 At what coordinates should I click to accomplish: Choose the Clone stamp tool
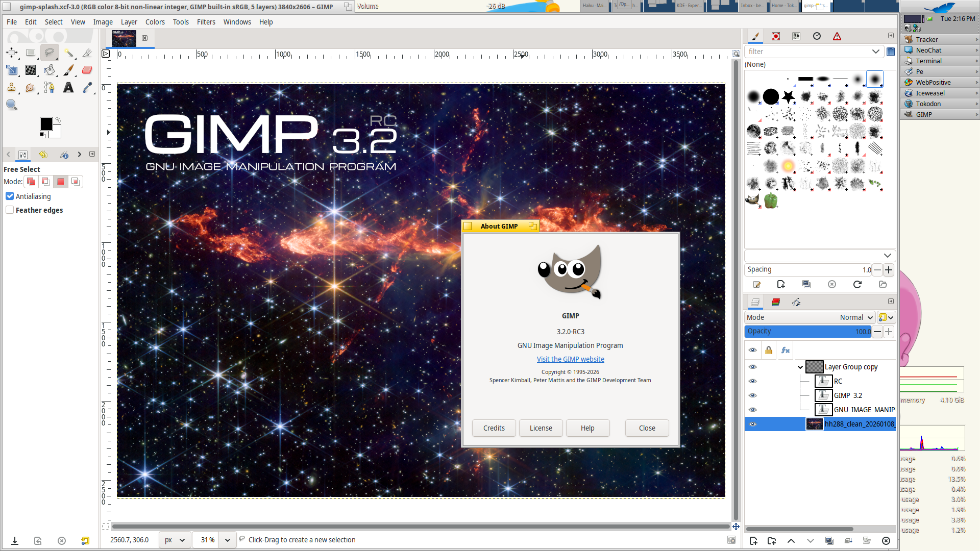[x=12, y=88]
